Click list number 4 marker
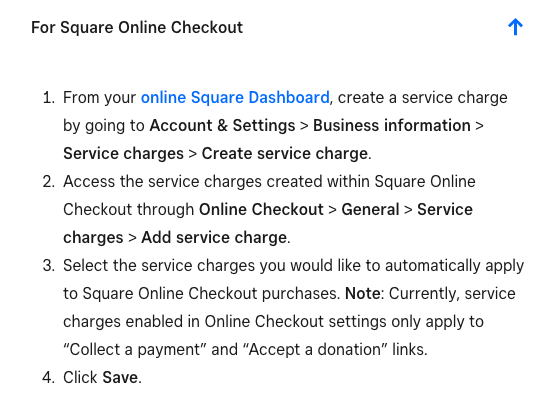Screen dimensions: 539x417 49,377
